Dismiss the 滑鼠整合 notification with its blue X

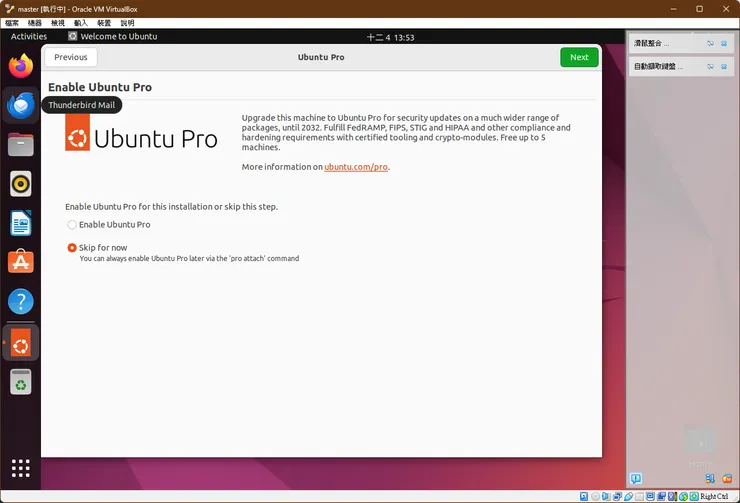coord(723,43)
